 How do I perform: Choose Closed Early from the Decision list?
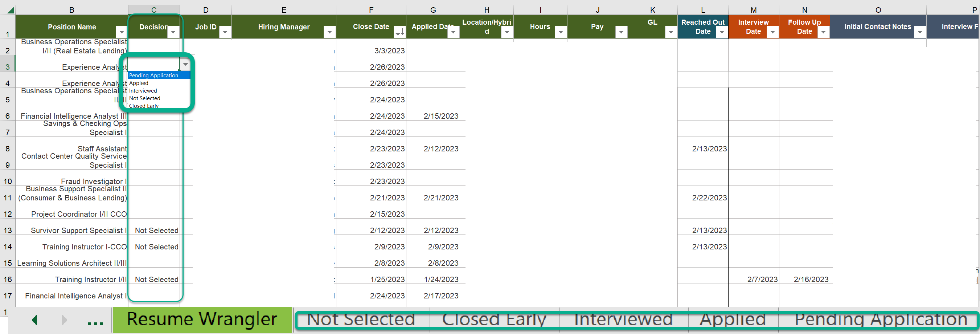pos(159,106)
